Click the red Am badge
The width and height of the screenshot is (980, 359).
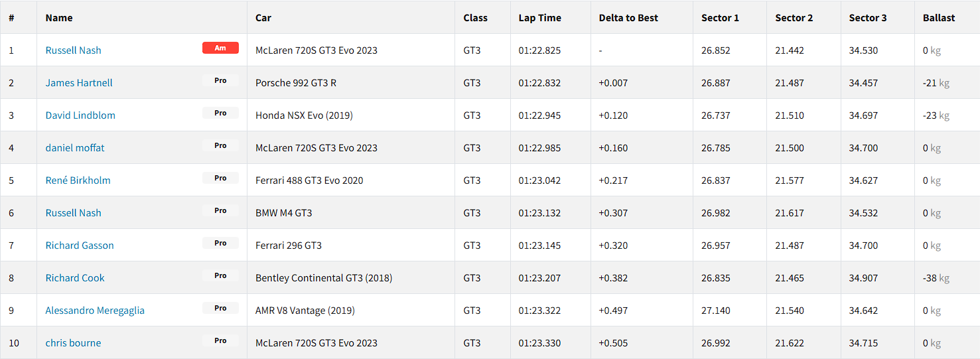(x=220, y=48)
